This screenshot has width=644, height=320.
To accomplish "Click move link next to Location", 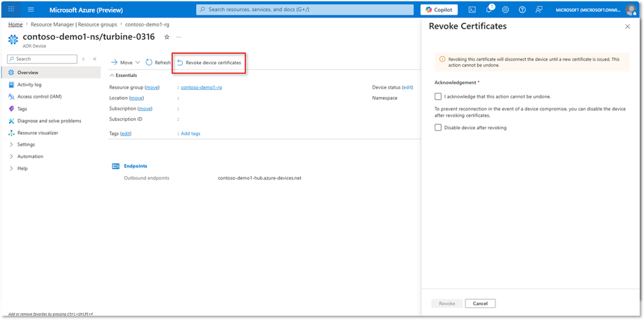I will point(137,98).
